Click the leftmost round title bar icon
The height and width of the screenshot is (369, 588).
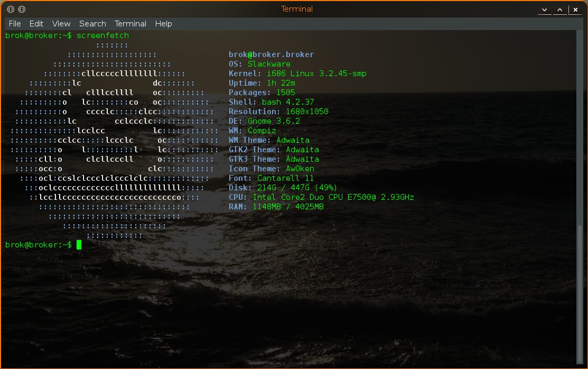(11, 9)
